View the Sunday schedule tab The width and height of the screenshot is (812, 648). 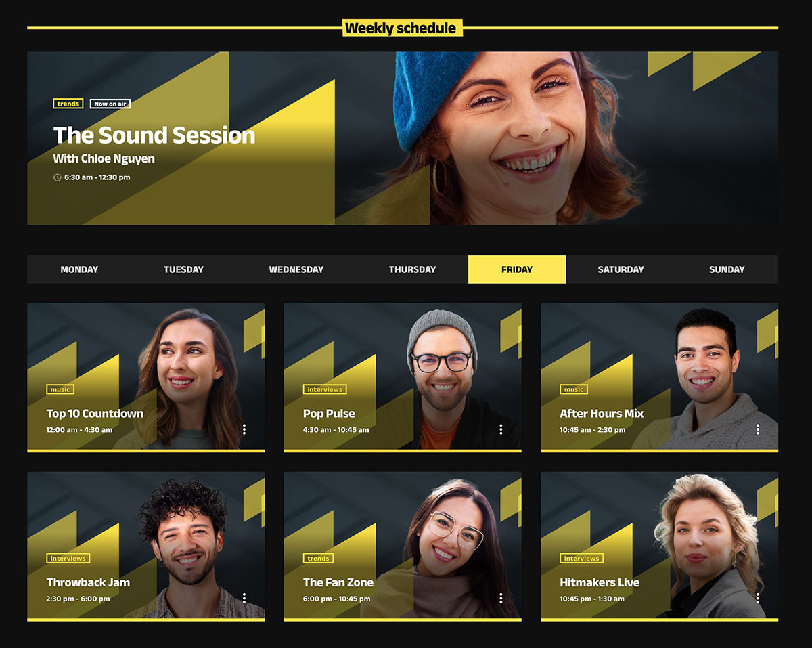pos(727,269)
